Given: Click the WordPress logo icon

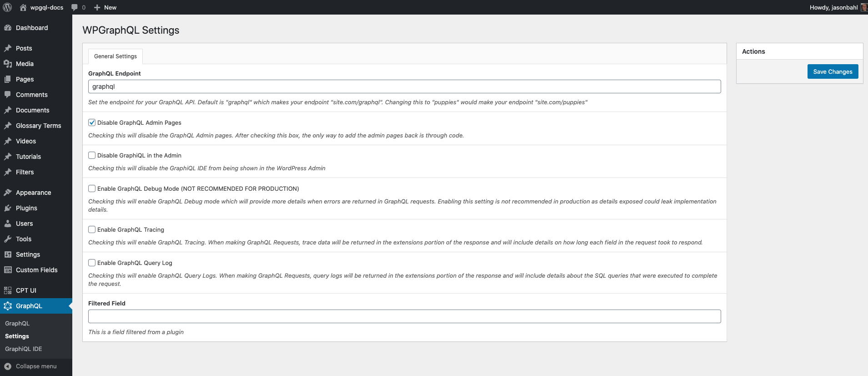Looking at the screenshot, I should click(x=7, y=7).
